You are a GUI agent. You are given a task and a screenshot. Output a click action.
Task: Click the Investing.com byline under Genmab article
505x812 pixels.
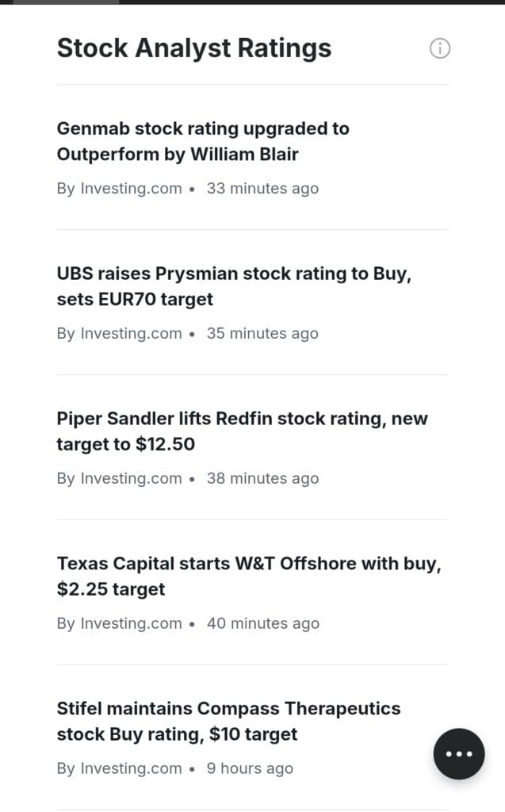[120, 189]
